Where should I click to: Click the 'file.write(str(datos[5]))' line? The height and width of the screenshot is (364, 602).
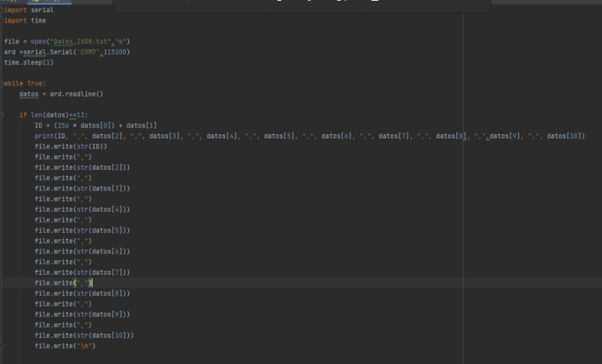coord(82,231)
